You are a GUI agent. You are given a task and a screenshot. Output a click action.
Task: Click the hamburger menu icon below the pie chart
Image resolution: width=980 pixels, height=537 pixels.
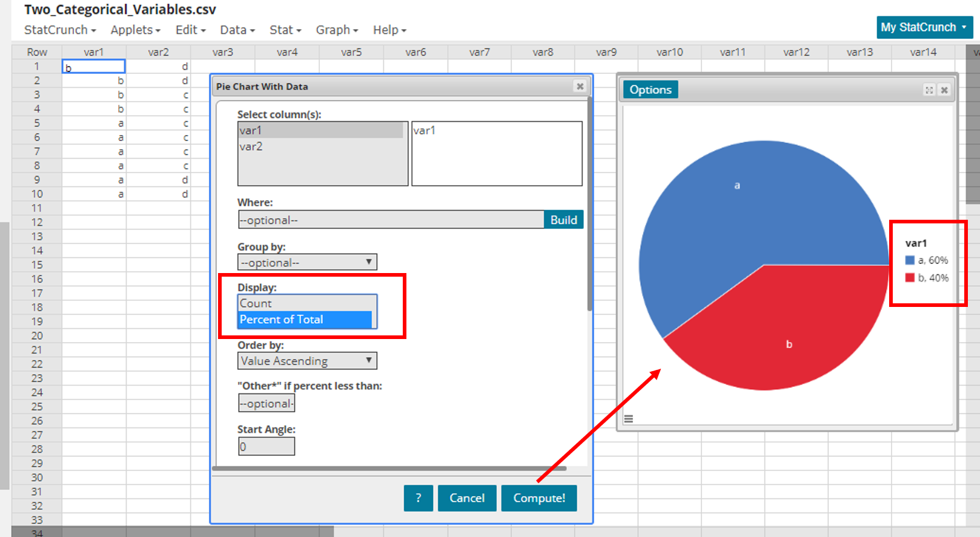click(629, 418)
